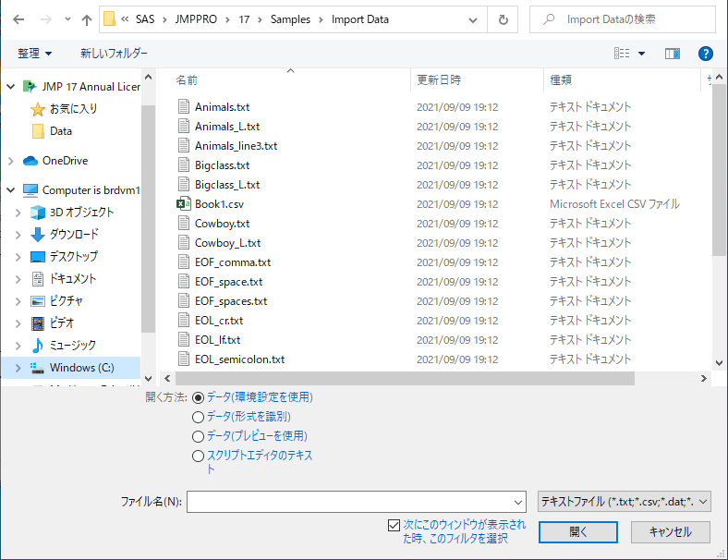Select the EOL_semicolon.txt file icon
This screenshot has height=560, width=728.
pyautogui.click(x=184, y=359)
